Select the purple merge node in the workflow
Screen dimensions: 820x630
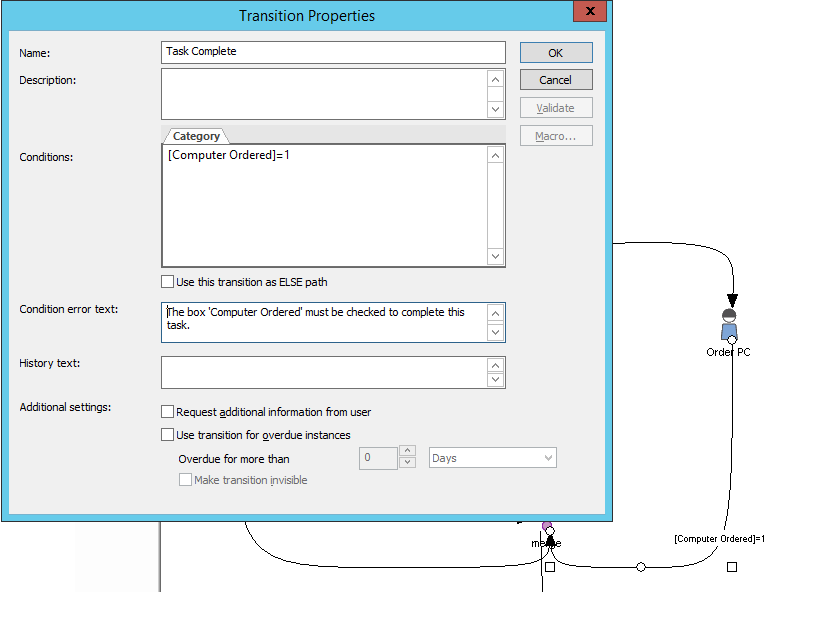coord(547,525)
